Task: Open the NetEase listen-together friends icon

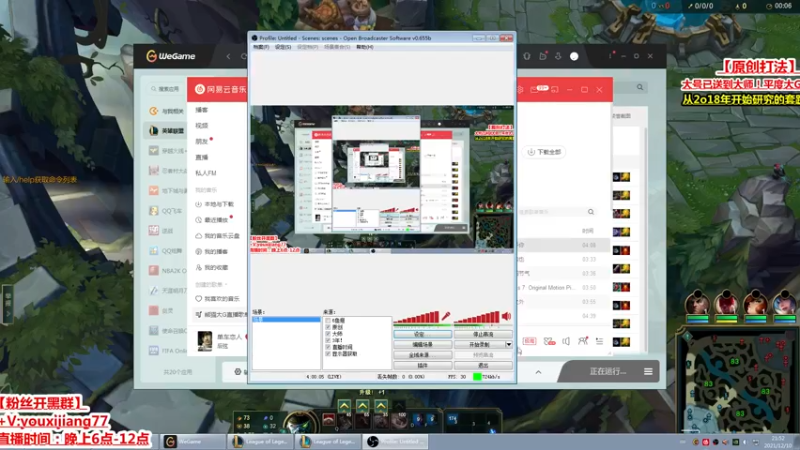Action: tap(583, 341)
